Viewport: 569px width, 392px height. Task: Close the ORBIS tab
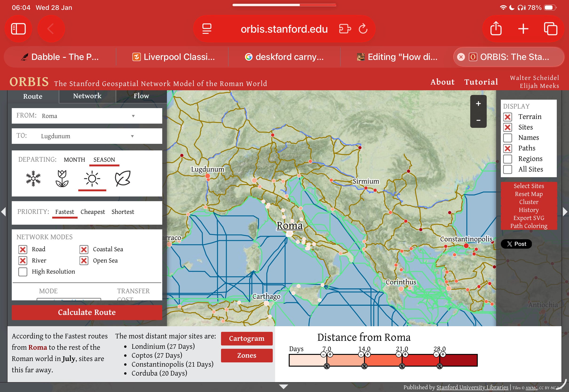coord(461,57)
